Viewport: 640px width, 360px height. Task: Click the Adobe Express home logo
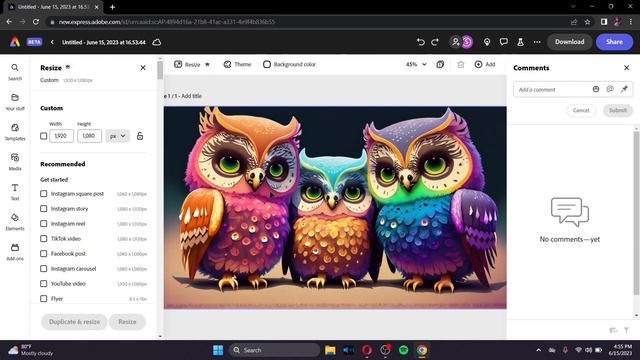pyautogui.click(x=15, y=42)
